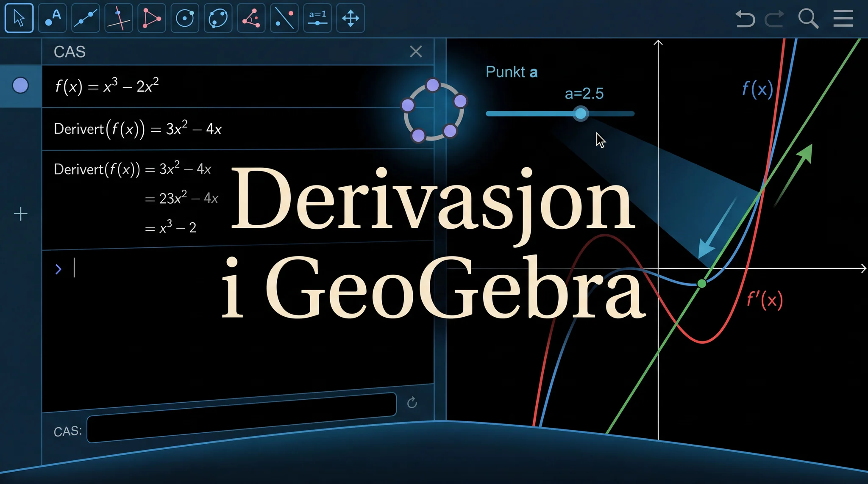Click the red f′(x) graph label
The image size is (868, 484).
pos(765,300)
